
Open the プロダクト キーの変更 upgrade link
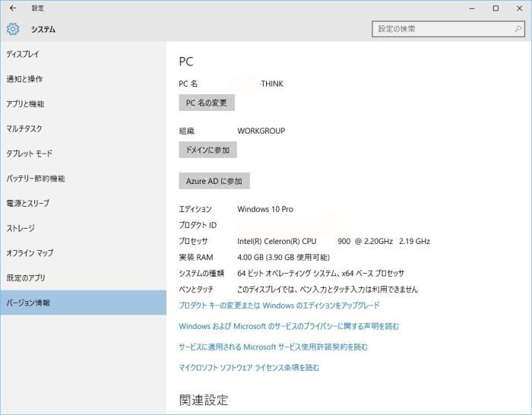point(279,306)
